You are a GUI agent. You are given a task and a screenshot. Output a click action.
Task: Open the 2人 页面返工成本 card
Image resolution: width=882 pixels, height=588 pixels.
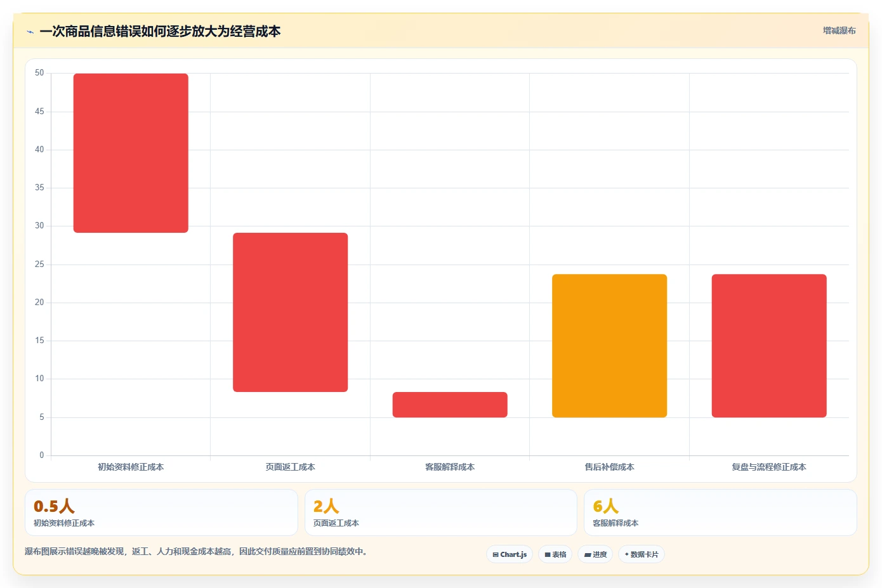[441, 513]
